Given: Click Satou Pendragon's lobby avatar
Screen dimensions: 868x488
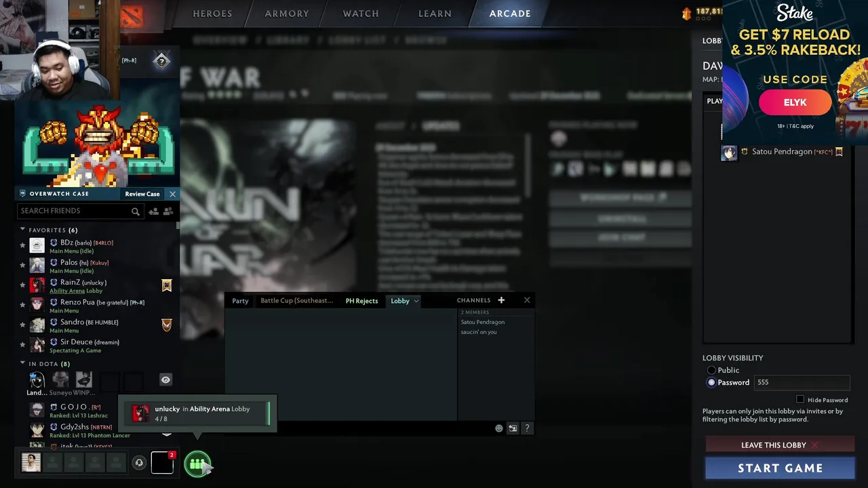Looking at the screenshot, I should pos(729,152).
